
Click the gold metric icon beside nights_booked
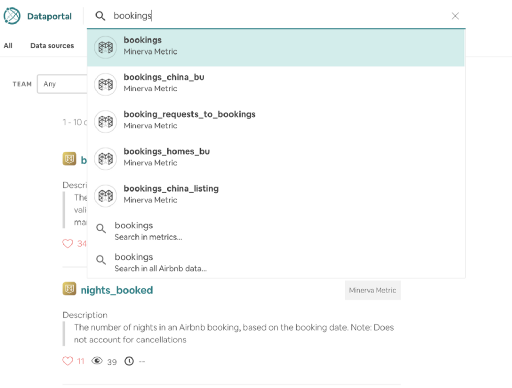pos(69,289)
